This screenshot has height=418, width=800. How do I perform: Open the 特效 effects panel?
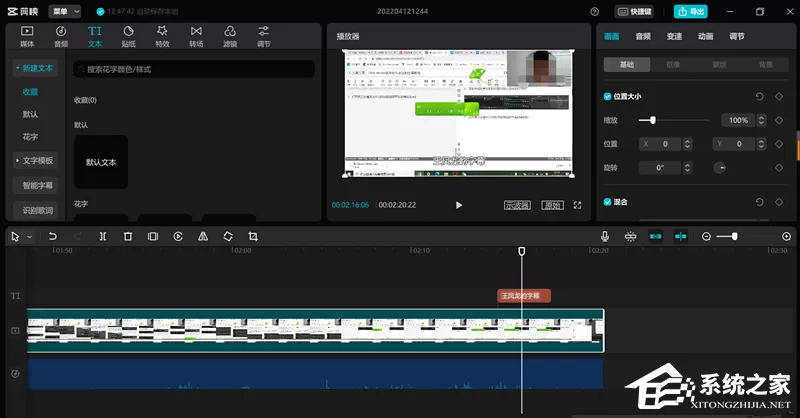pos(162,36)
